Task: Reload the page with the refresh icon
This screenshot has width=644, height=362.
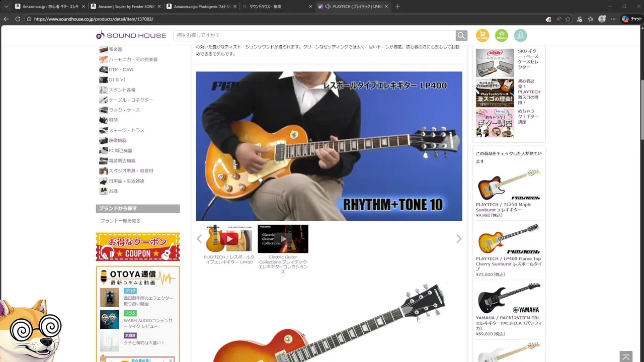Action: (x=18, y=19)
